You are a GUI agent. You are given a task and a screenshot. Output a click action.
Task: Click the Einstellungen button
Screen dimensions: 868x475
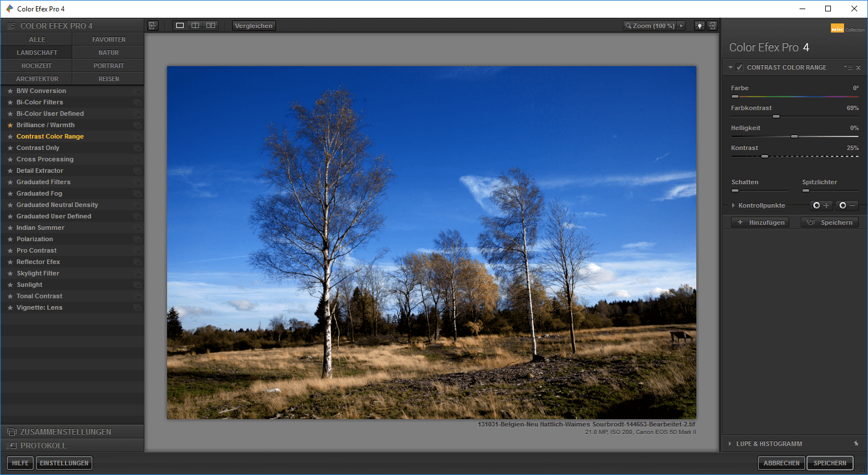coord(64,463)
